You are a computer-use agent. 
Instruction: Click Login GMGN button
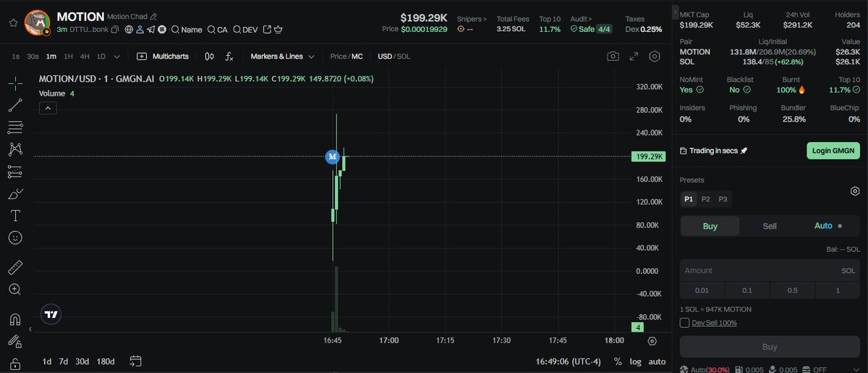pyautogui.click(x=833, y=151)
